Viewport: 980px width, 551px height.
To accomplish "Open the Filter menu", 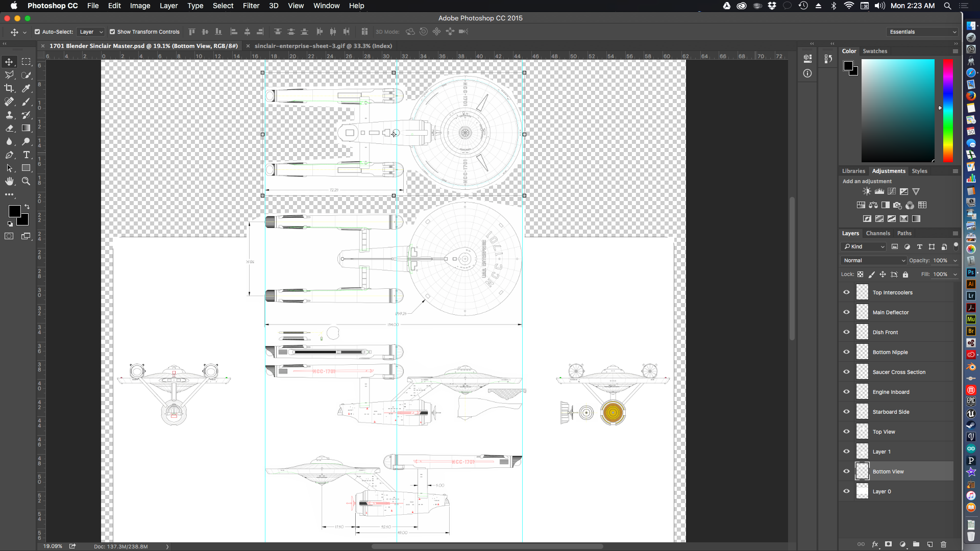I will click(251, 6).
